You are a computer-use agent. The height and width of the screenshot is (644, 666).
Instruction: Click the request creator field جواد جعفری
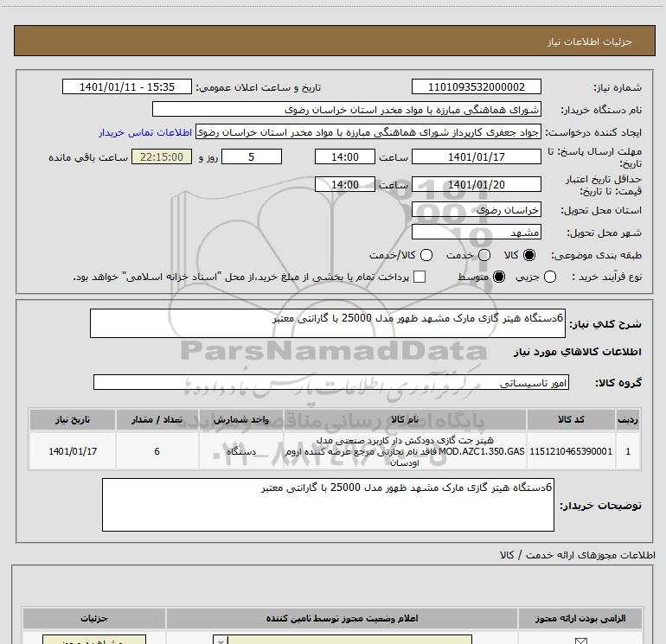click(368, 132)
